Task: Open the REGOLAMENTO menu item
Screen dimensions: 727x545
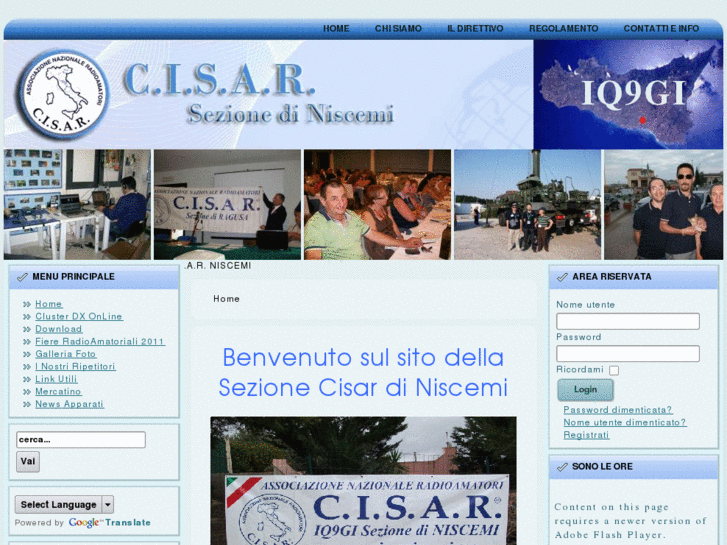Action: [x=563, y=29]
